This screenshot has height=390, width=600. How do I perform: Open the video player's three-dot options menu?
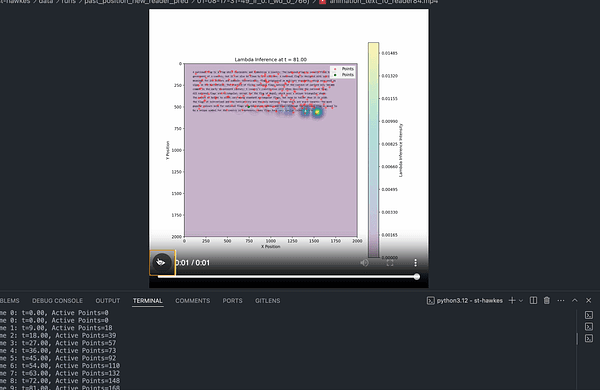[415, 263]
